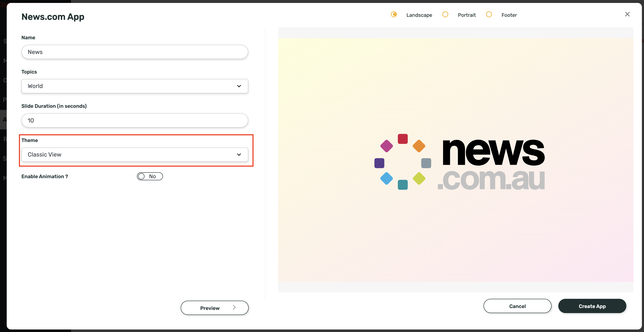Select the Footer radio button
Screen dimensions: 644x332
[x=489, y=14]
